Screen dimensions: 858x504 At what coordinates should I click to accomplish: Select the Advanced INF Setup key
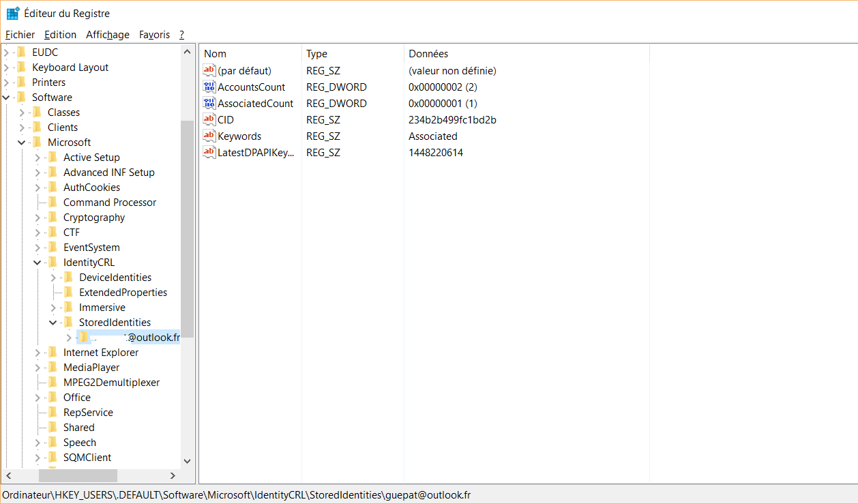(109, 172)
